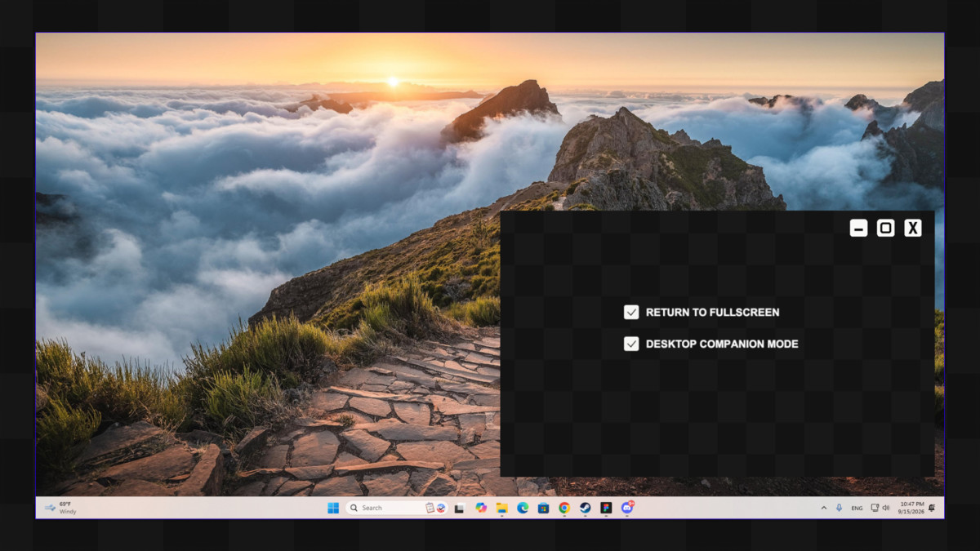Expand the hidden system tray icons chevron
The image size is (980, 551).
823,508
